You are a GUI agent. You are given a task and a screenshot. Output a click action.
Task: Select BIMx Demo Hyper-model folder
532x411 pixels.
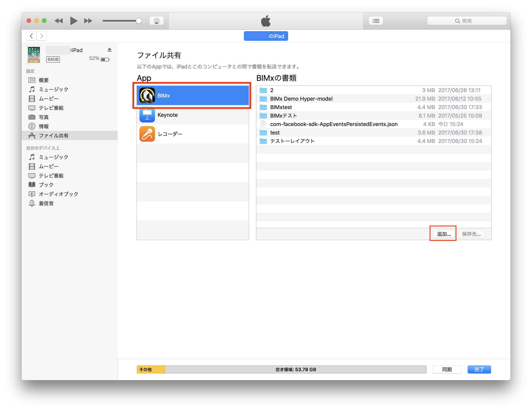point(374,99)
